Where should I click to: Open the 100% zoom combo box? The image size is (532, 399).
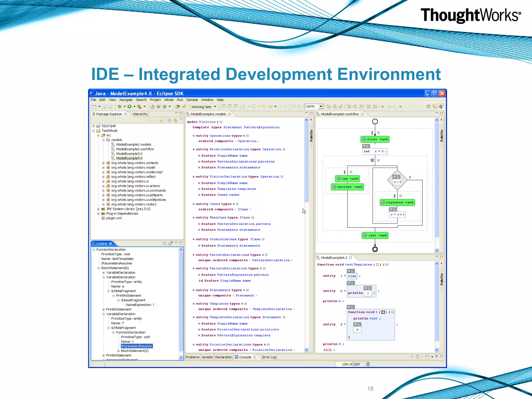click(x=321, y=107)
